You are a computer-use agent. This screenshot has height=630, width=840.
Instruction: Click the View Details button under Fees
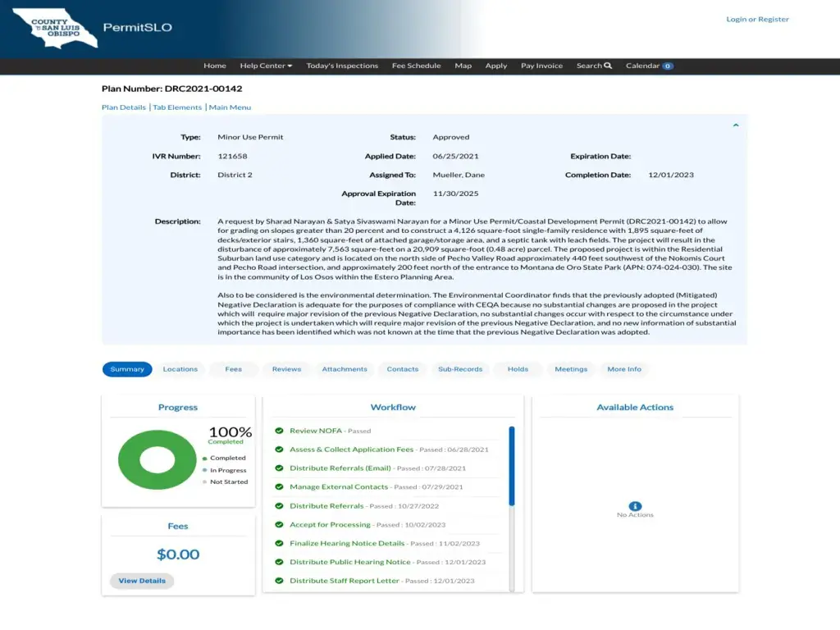tap(142, 581)
